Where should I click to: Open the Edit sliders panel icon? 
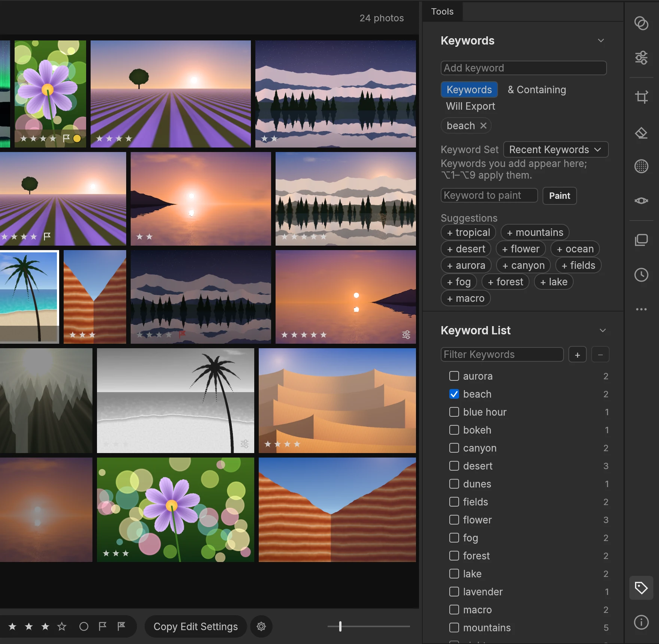641,58
